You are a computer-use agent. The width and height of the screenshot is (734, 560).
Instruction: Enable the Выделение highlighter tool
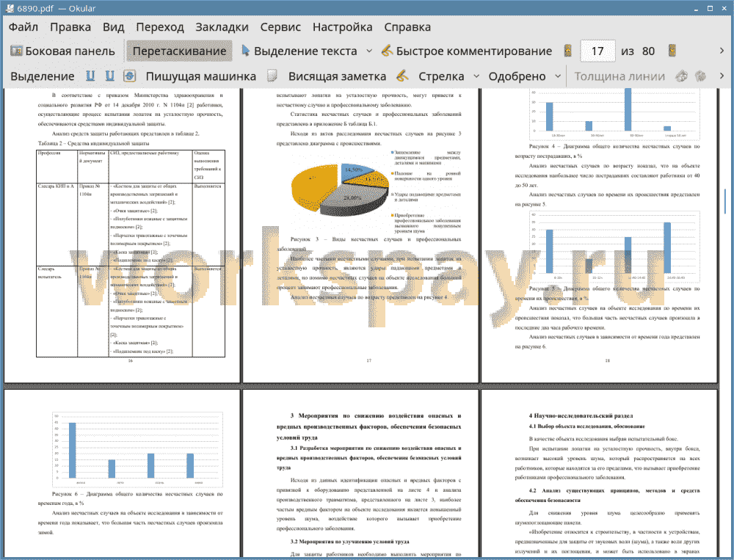42,76
